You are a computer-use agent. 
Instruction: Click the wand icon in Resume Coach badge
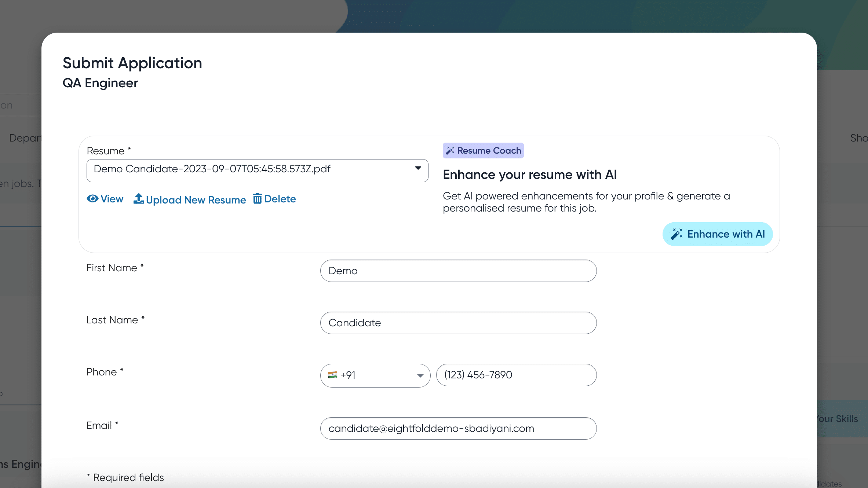(450, 151)
